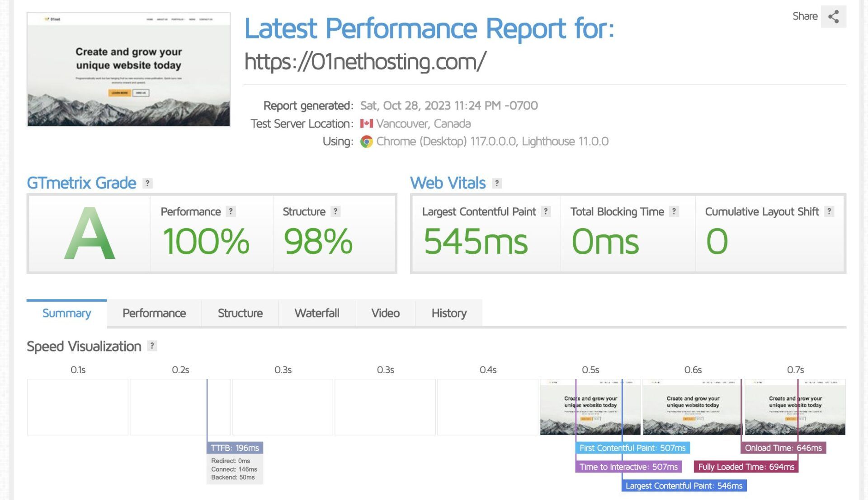Click the TTFB: 196ms marker

click(x=235, y=448)
